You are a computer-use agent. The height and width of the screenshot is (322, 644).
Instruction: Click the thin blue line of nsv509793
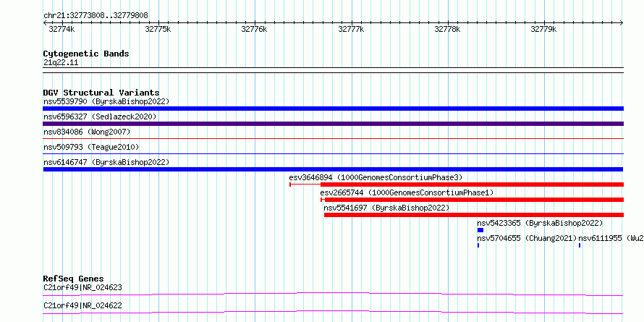tap(333, 154)
